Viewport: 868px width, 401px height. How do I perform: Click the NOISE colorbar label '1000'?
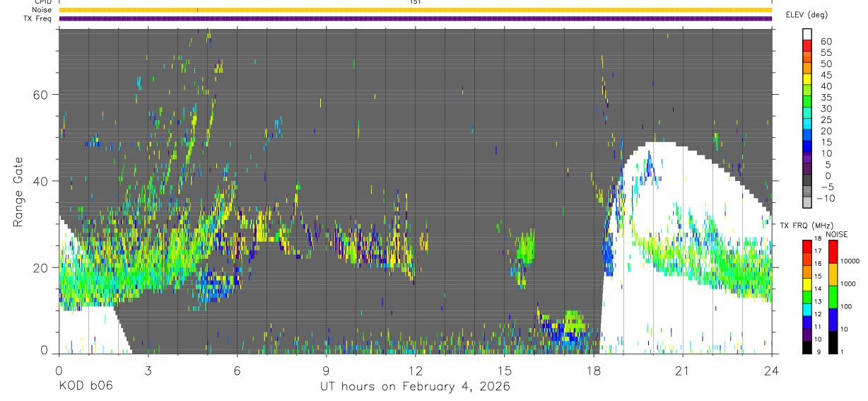tap(847, 284)
